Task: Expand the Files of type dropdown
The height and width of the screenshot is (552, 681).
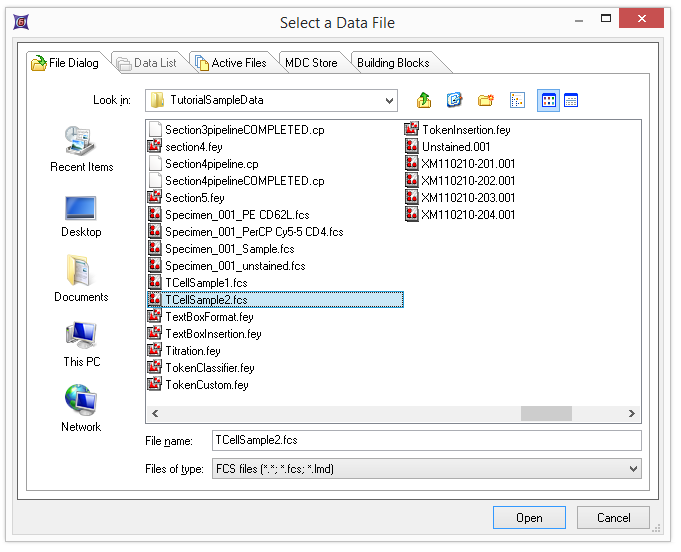Action: [632, 468]
